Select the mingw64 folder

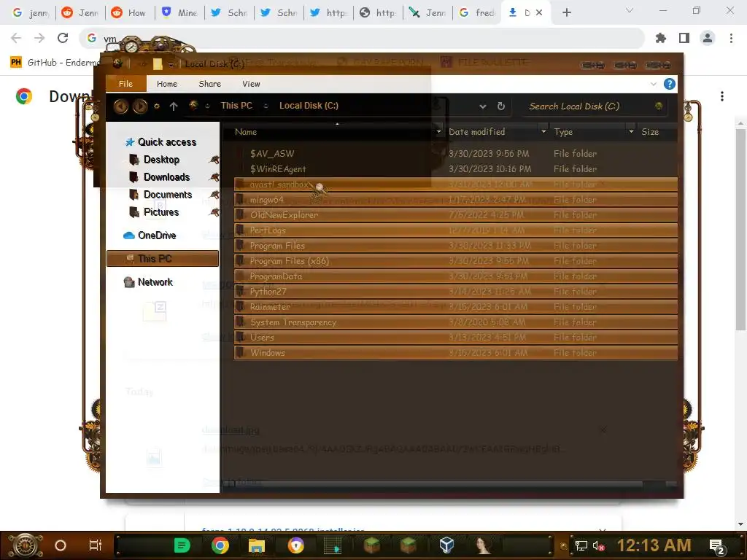(455, 200)
